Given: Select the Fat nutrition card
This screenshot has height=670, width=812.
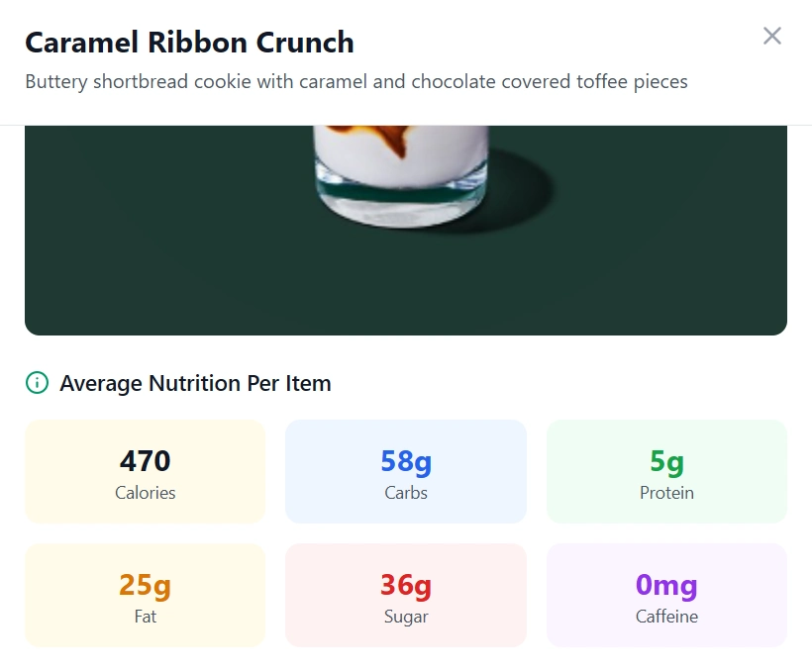Looking at the screenshot, I should pyautogui.click(x=145, y=595).
